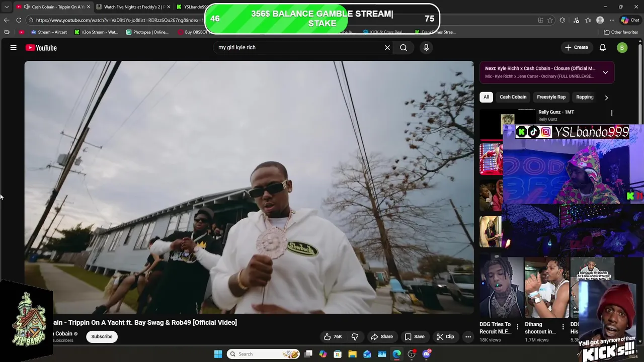
Task: Open the Dthang shootout video thumbnail
Action: click(x=547, y=288)
